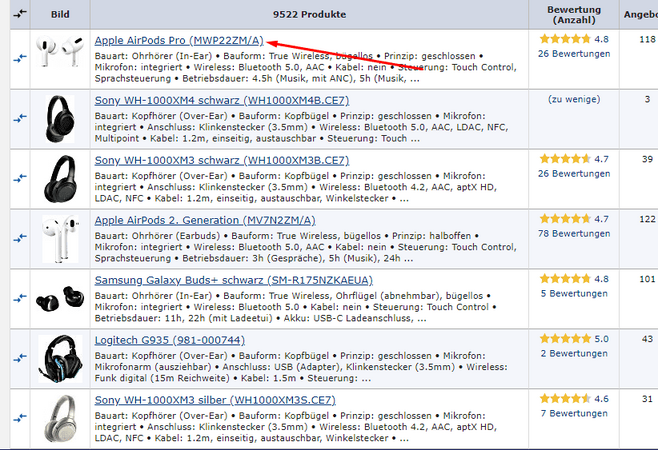Image resolution: width=658 pixels, height=450 pixels.
Task: Open Sony WH-1000XM3 silber product link
Action: (215, 400)
